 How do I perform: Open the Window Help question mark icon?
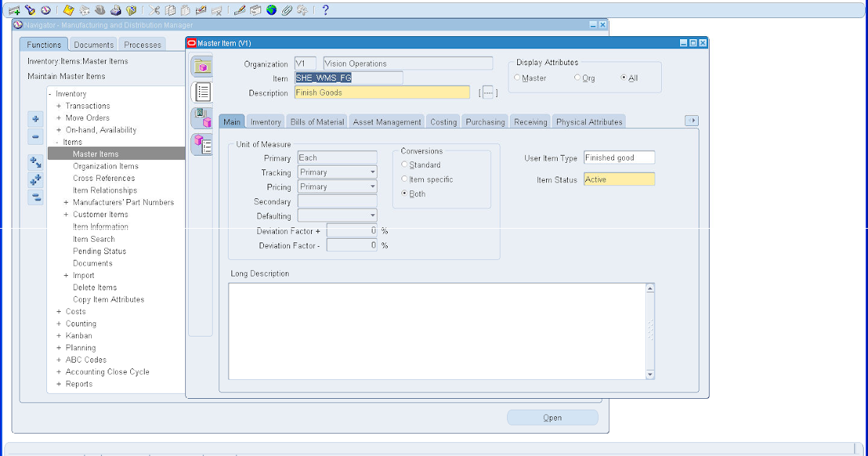click(323, 10)
